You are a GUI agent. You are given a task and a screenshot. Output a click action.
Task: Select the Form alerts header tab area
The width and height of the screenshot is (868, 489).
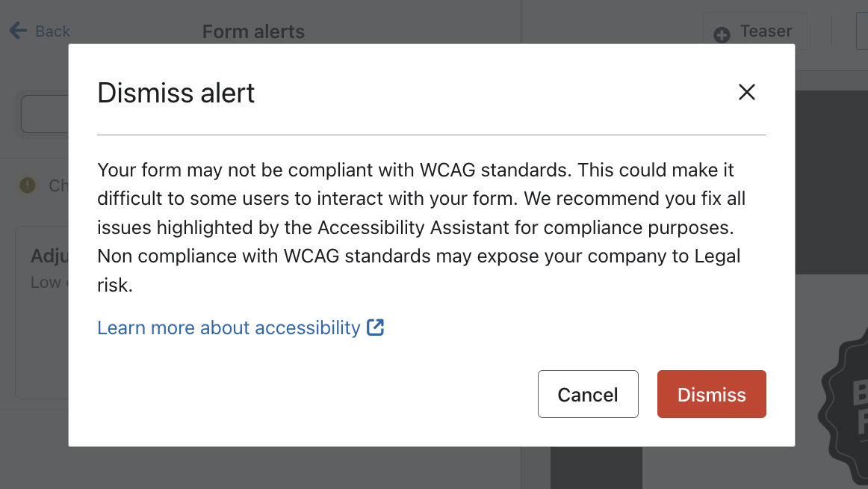click(253, 31)
